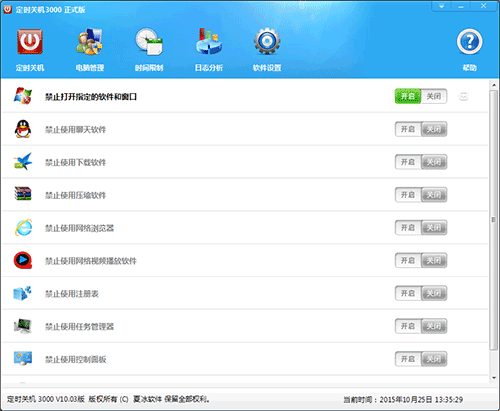The height and width of the screenshot is (411, 500).
Task: Enable 禁止使用网络浏览器 with 开启
Action: click(x=408, y=228)
